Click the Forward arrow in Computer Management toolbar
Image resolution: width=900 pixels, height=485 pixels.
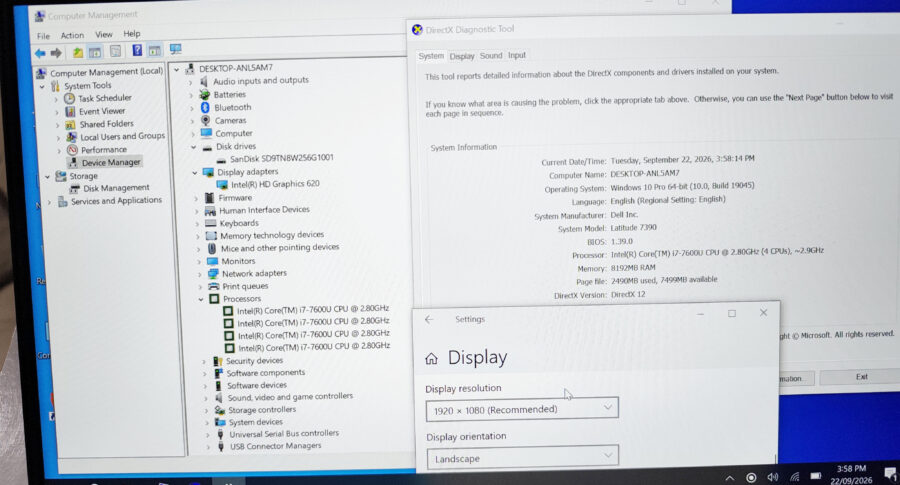point(56,53)
